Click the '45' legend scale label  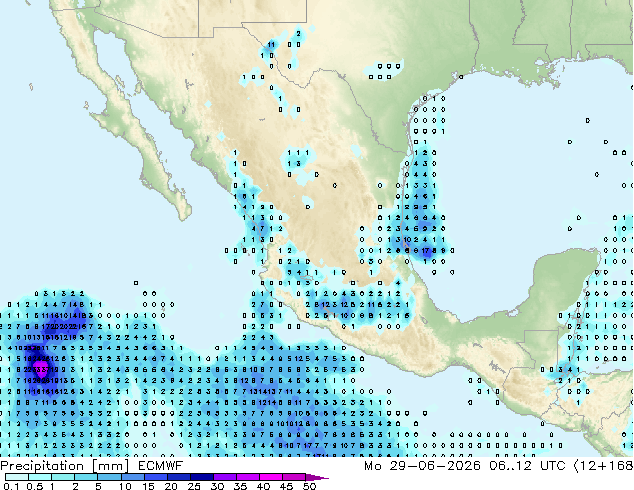tap(286, 486)
